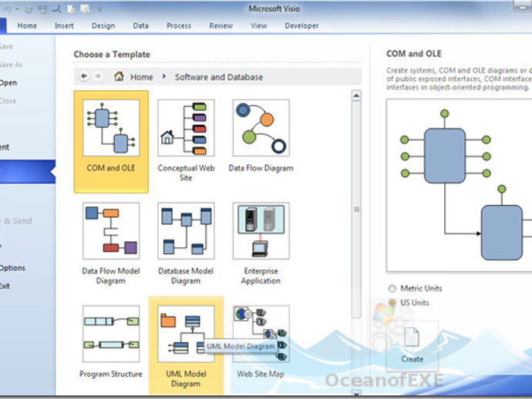Click Open in the backstage sidebar

click(x=8, y=83)
